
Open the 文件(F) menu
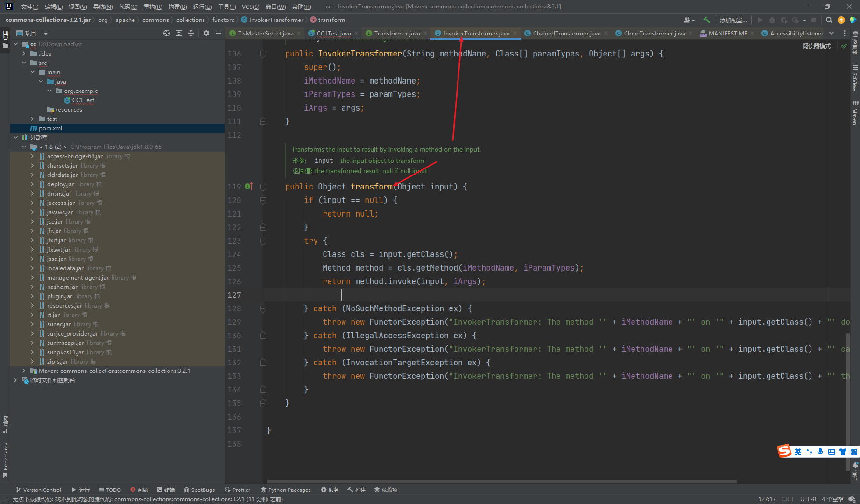coord(29,7)
